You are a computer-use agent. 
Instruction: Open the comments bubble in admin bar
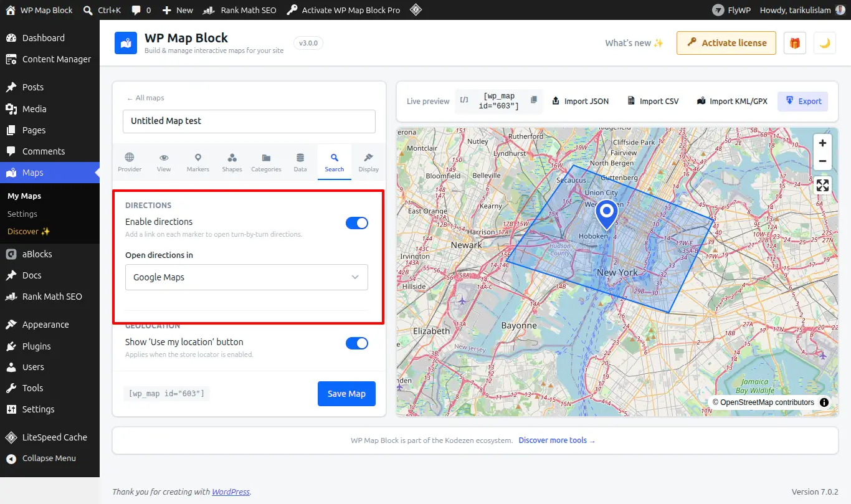coord(141,10)
